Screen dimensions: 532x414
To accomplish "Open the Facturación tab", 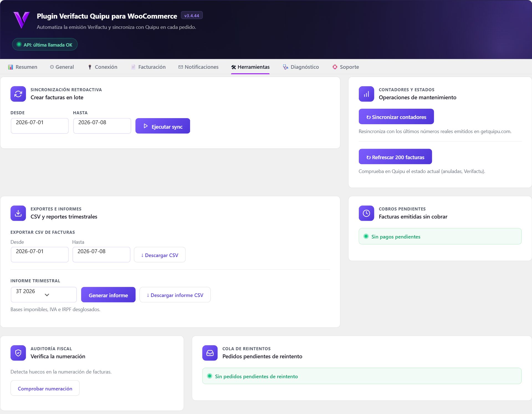I will 148,67.
